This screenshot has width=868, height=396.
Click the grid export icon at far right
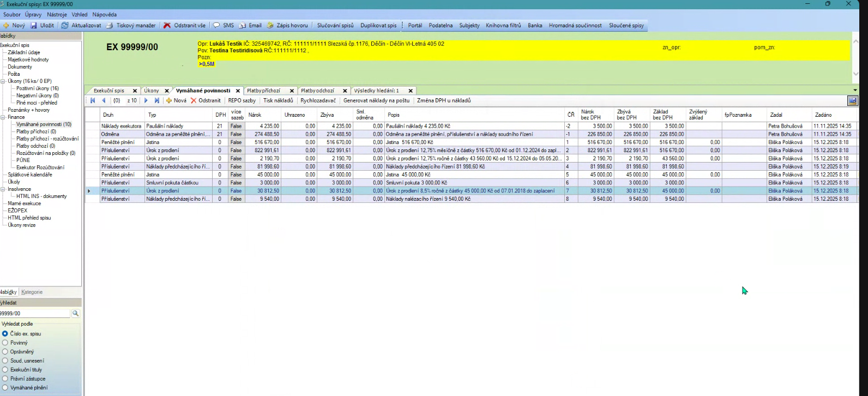pyautogui.click(x=853, y=100)
